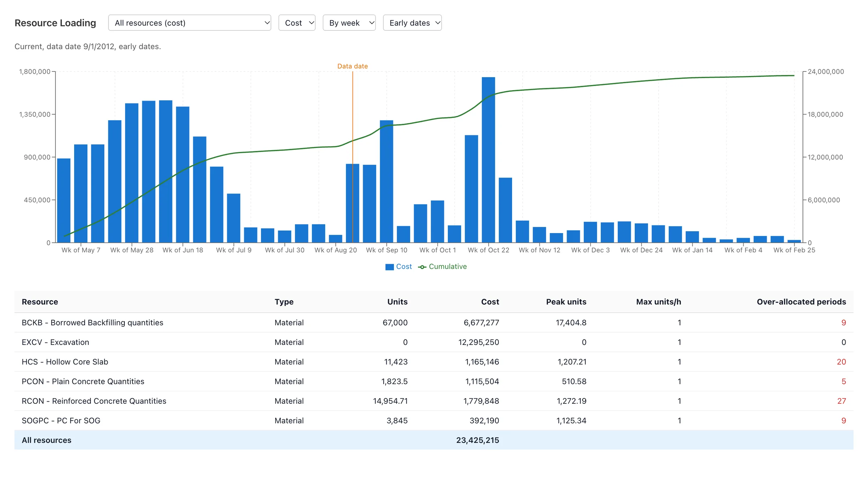Click HCS over-allocated count 20
Image resolution: width=868 pixels, height=486 pixels.
tap(841, 362)
